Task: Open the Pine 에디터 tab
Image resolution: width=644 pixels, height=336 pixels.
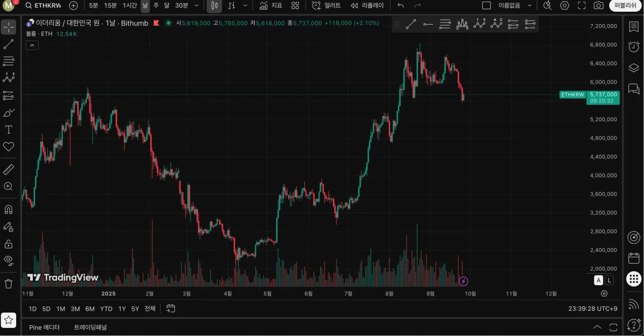Action: pyautogui.click(x=45, y=327)
